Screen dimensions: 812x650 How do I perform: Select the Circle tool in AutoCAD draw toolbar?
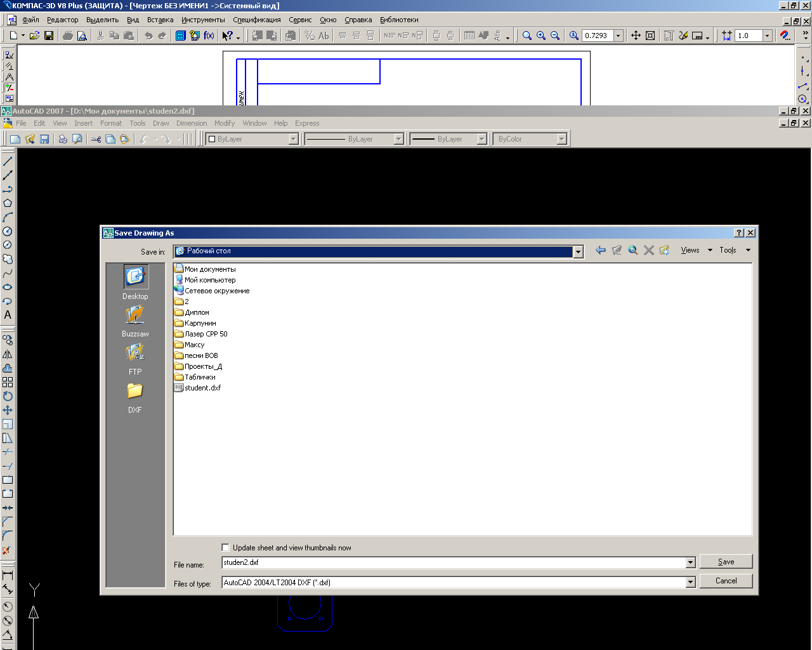[x=8, y=231]
